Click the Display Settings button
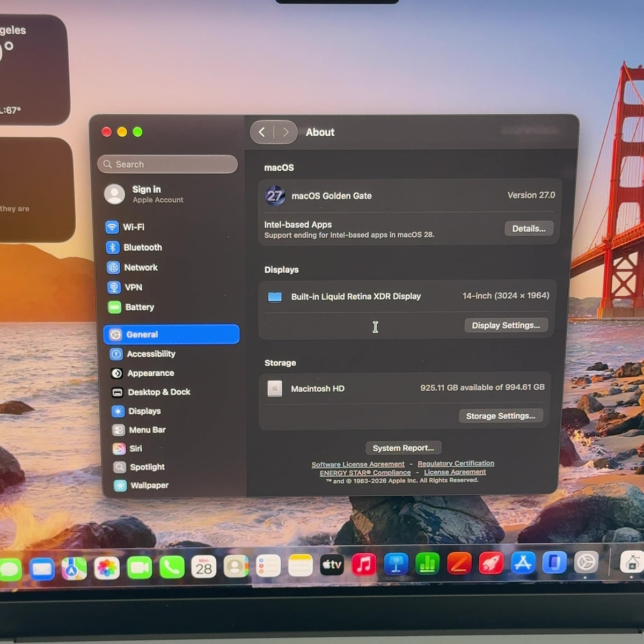This screenshot has height=644, width=644. (x=506, y=325)
